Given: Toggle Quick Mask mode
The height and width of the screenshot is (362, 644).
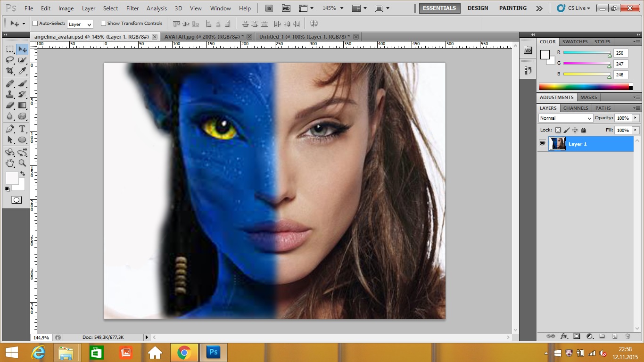Looking at the screenshot, I should pyautogui.click(x=16, y=200).
